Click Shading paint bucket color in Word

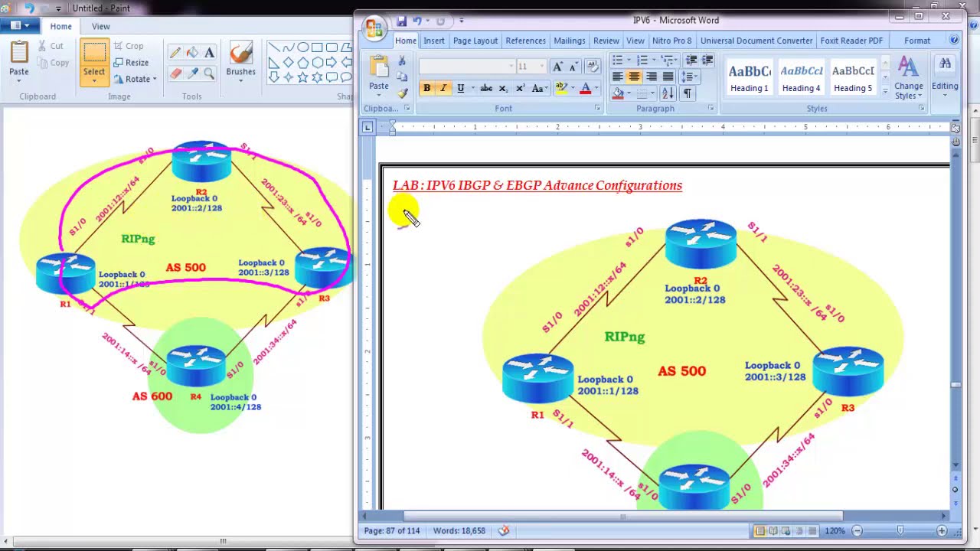pos(617,93)
